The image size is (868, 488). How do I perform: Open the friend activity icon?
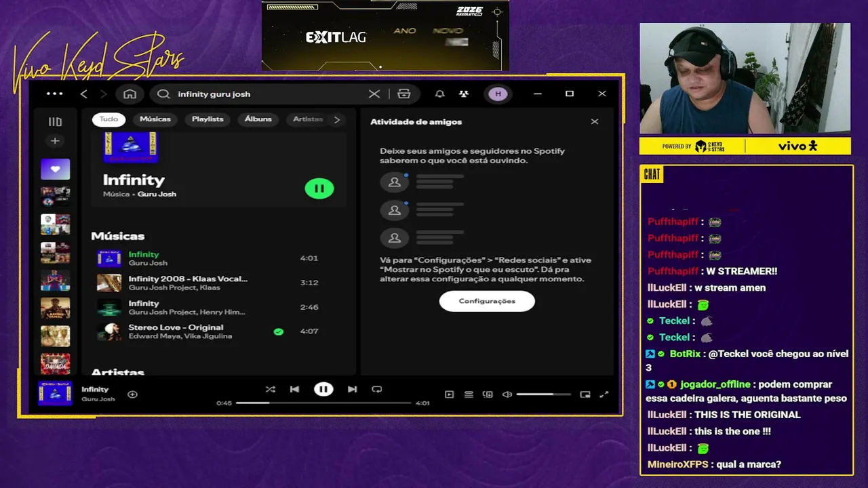[x=463, y=94]
